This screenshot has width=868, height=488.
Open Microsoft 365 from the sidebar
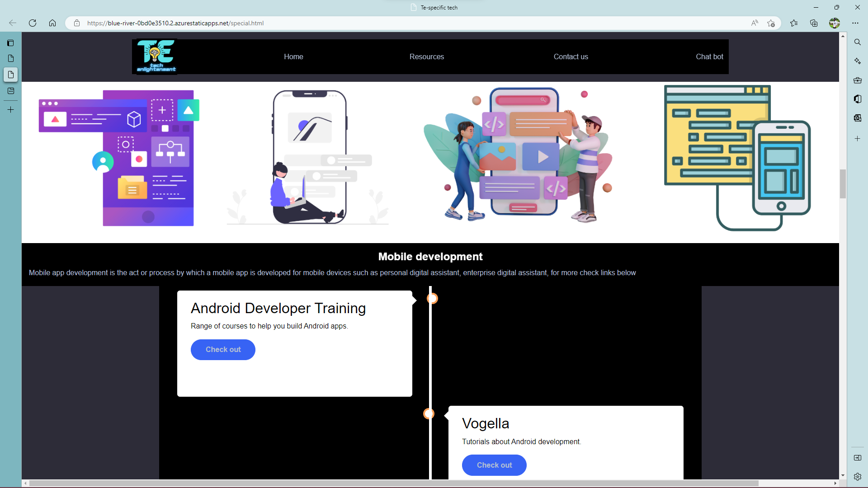click(x=858, y=99)
